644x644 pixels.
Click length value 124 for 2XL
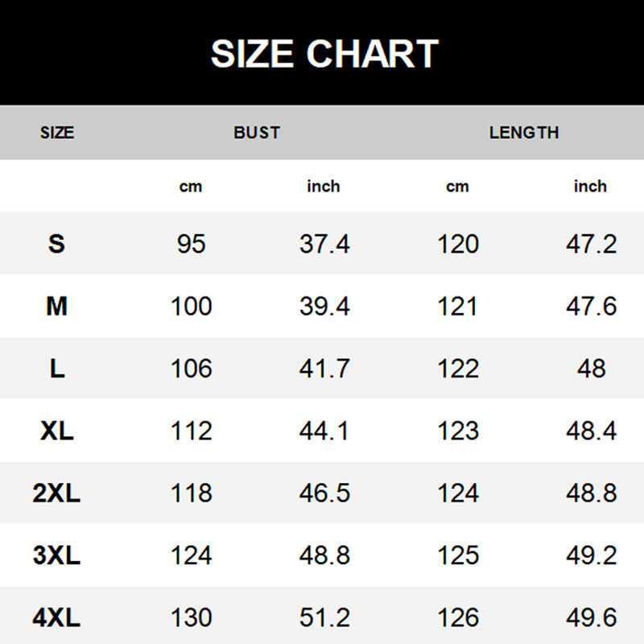click(x=458, y=493)
